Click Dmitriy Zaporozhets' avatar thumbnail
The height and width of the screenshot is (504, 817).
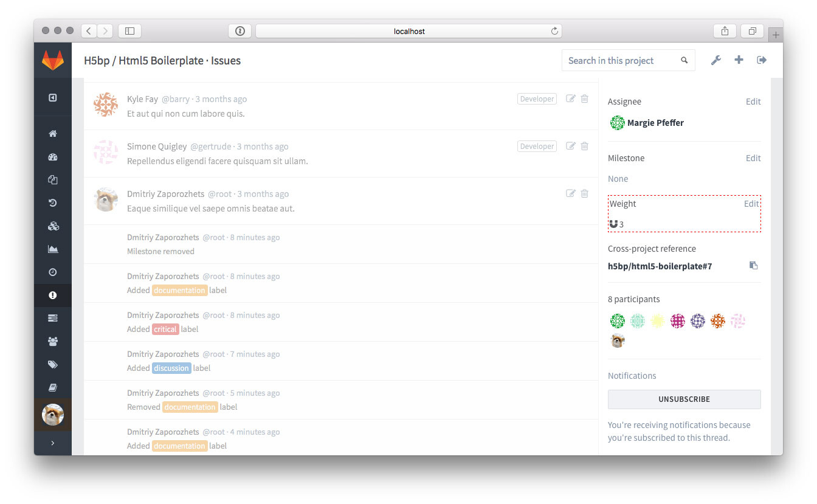106,199
